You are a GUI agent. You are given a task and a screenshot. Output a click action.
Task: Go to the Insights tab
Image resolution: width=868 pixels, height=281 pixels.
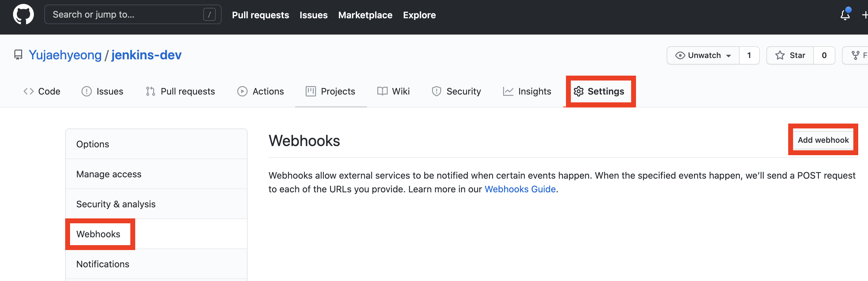(x=527, y=91)
